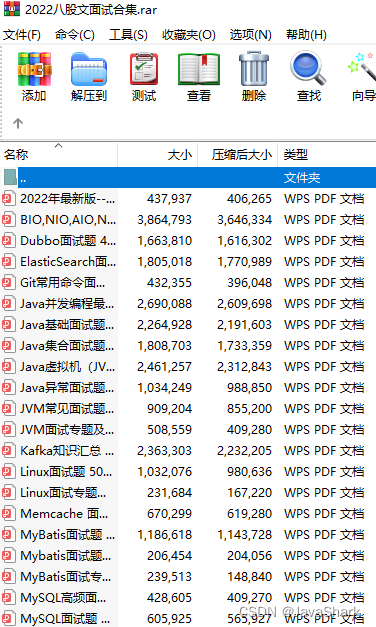The image size is (376, 627).
Task: Sort by 名称 column header
Action: coord(59,155)
